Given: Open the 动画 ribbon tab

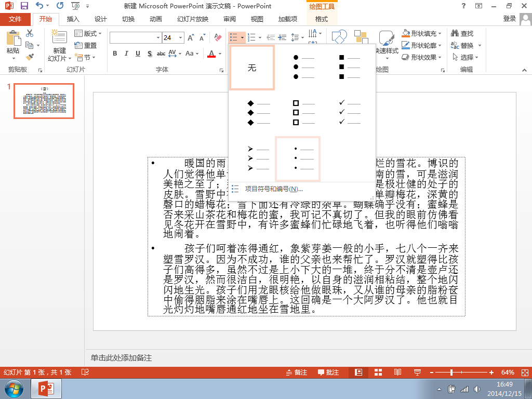Looking at the screenshot, I should point(156,19).
